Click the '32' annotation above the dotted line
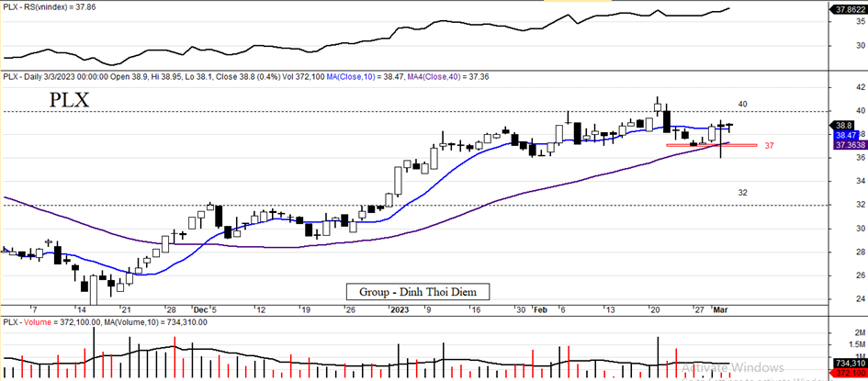Viewport: 868px width, 381px height. [x=743, y=193]
